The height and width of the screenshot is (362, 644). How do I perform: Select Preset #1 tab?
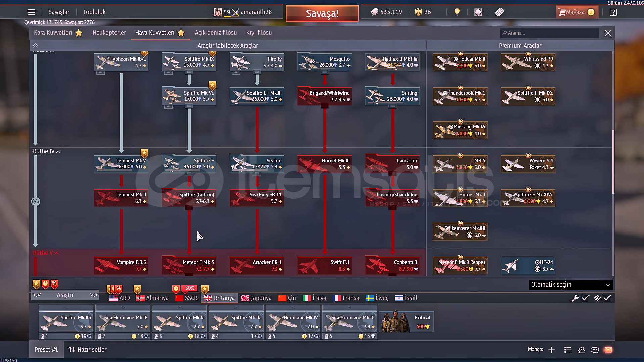pos(46,350)
